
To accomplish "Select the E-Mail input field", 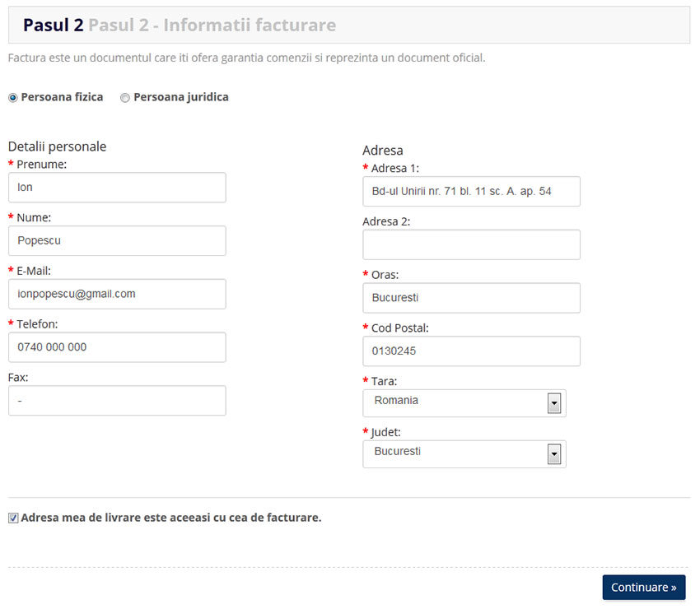I will coord(117,294).
